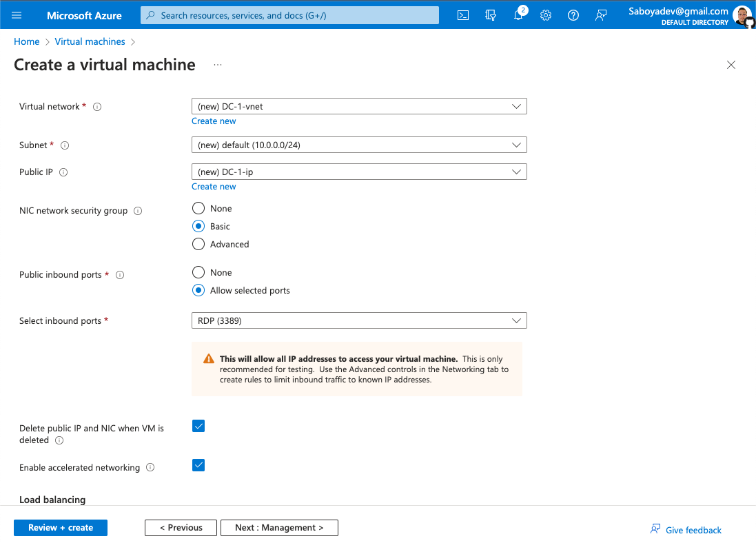Select Advanced NIC network security group
The height and width of the screenshot is (543, 756).
click(198, 244)
